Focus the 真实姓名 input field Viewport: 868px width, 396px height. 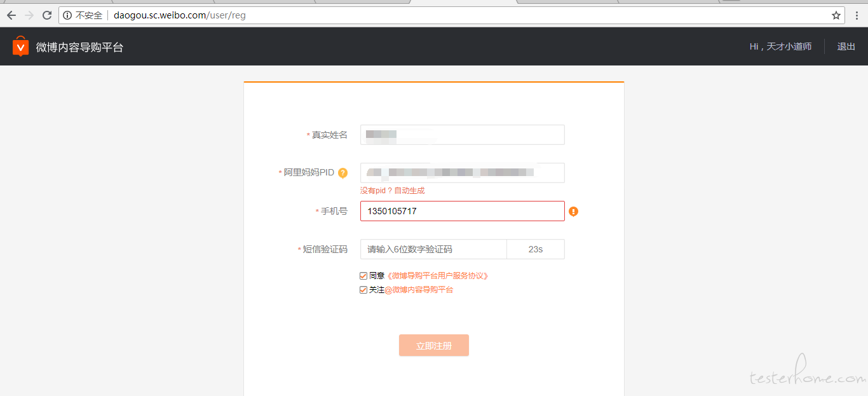463,135
